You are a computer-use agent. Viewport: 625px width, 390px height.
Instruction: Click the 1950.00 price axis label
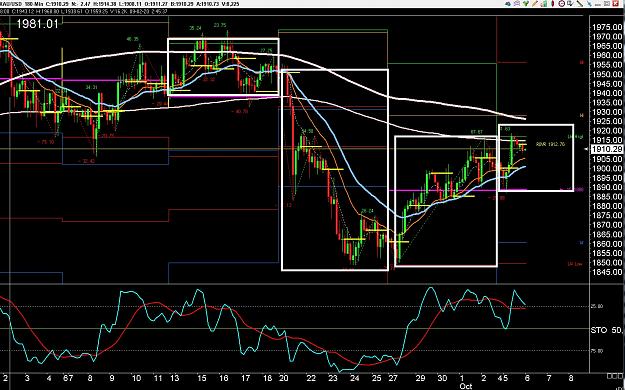(x=607, y=74)
